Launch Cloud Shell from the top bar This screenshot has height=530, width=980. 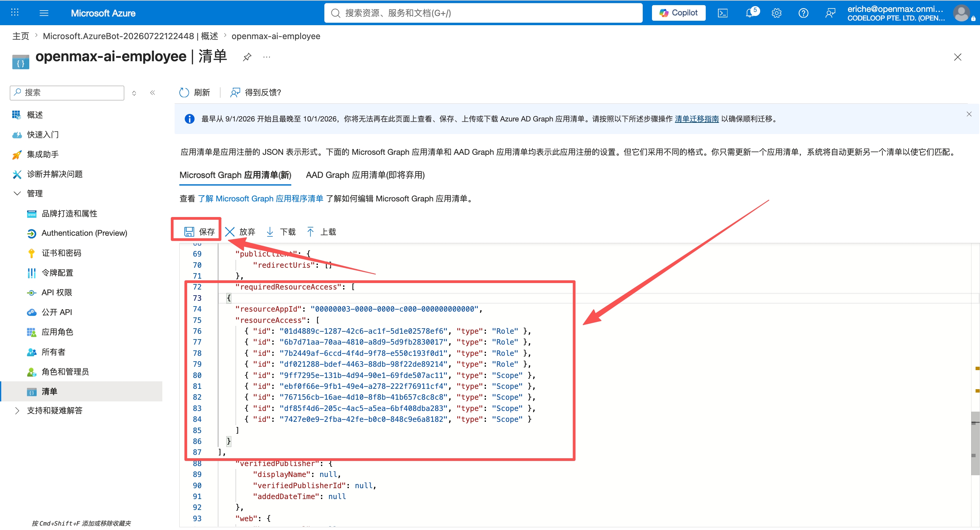point(722,13)
